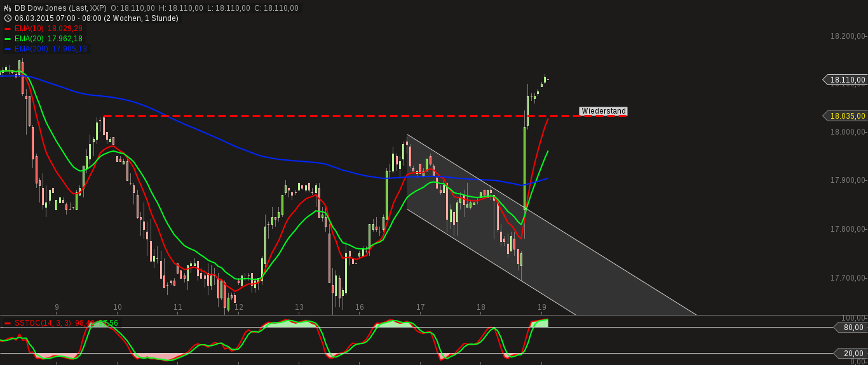
Task: Click the candlestick chart icon beside DB Dow Jones
Action: click(x=8, y=8)
